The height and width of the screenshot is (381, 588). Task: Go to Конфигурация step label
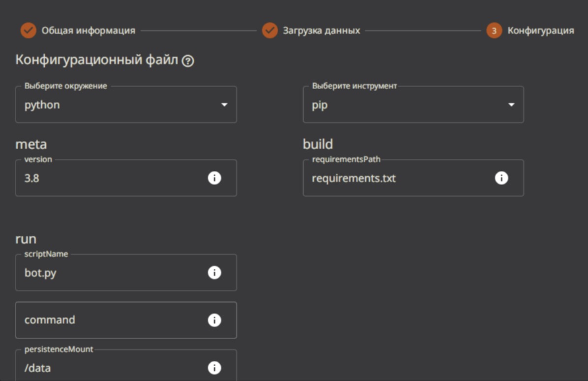(540, 31)
